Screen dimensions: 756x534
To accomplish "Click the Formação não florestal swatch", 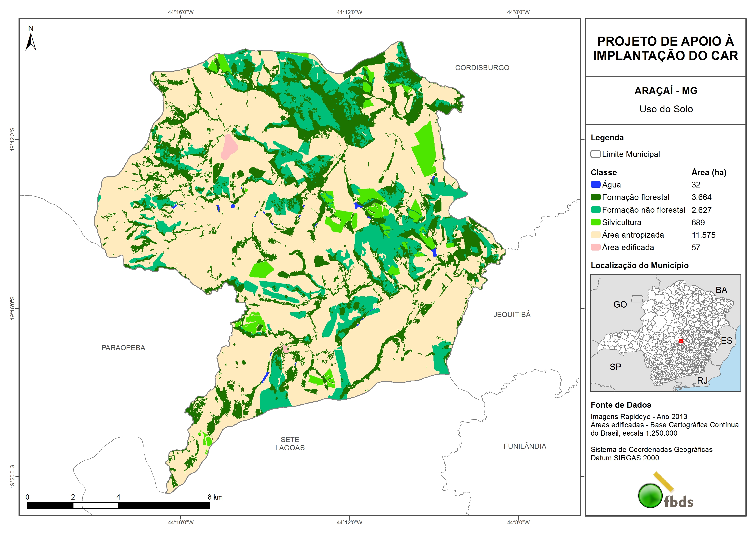I will pos(595,210).
